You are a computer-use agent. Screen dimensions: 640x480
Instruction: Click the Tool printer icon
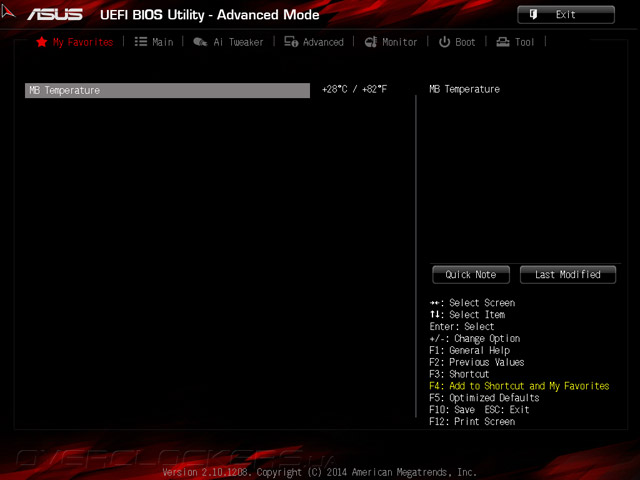[x=503, y=42]
